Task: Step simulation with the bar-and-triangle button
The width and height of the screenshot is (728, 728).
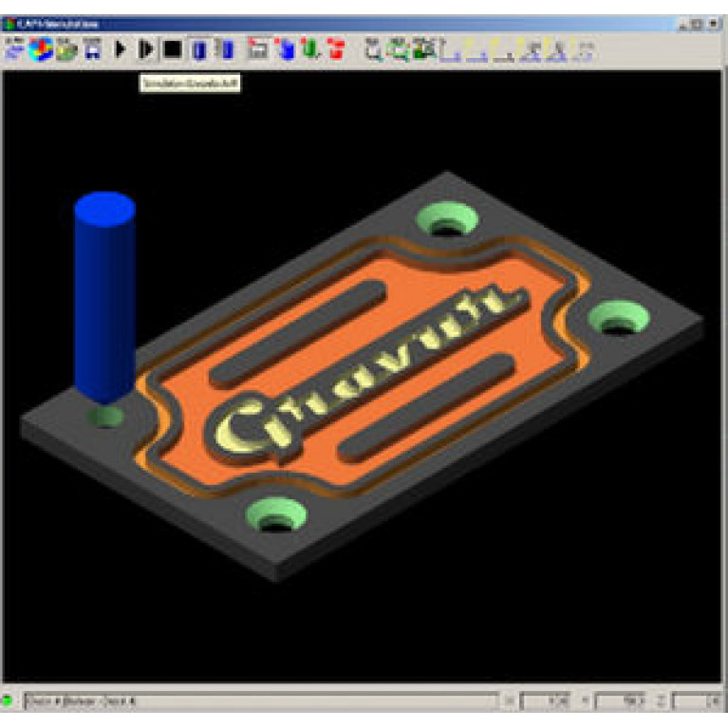Action: tap(146, 49)
